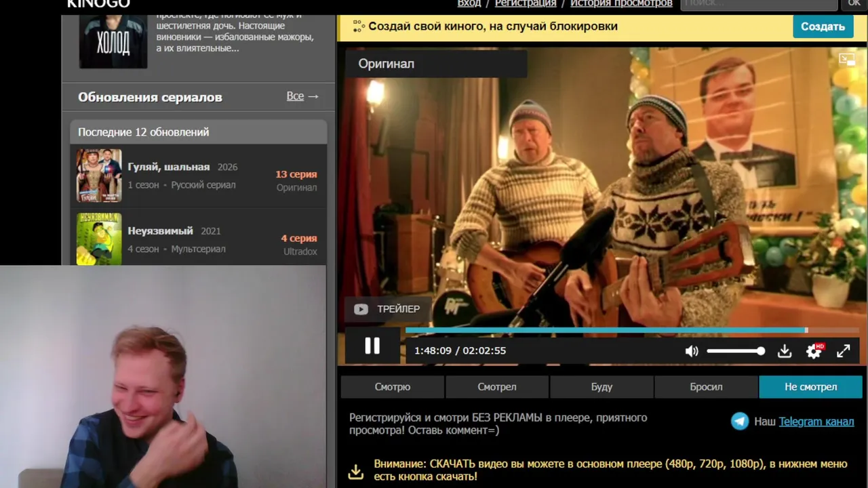Seek in the video progress bar
This screenshot has height=488, width=868.
coord(633,331)
